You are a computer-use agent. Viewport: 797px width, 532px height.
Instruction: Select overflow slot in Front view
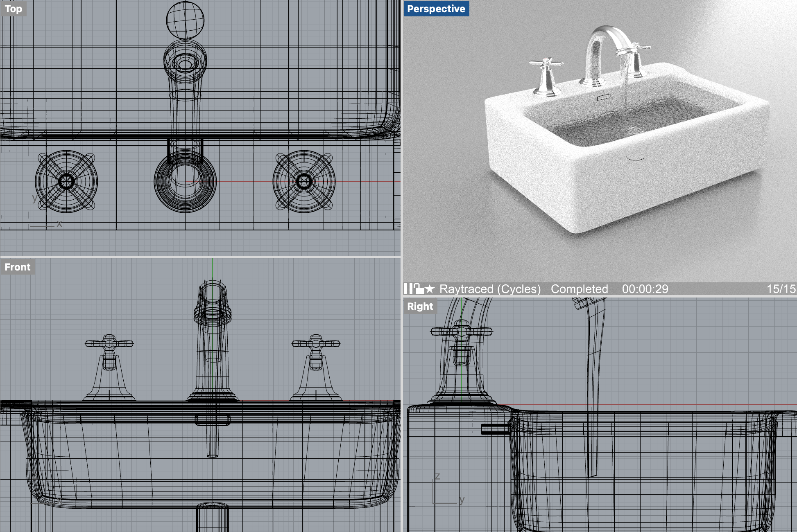pos(213,419)
